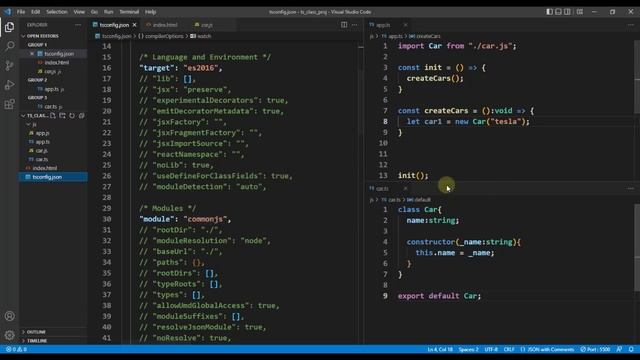Image resolution: width=640 pixels, height=360 pixels.
Task: Open the Help menu
Action: (x=150, y=12)
